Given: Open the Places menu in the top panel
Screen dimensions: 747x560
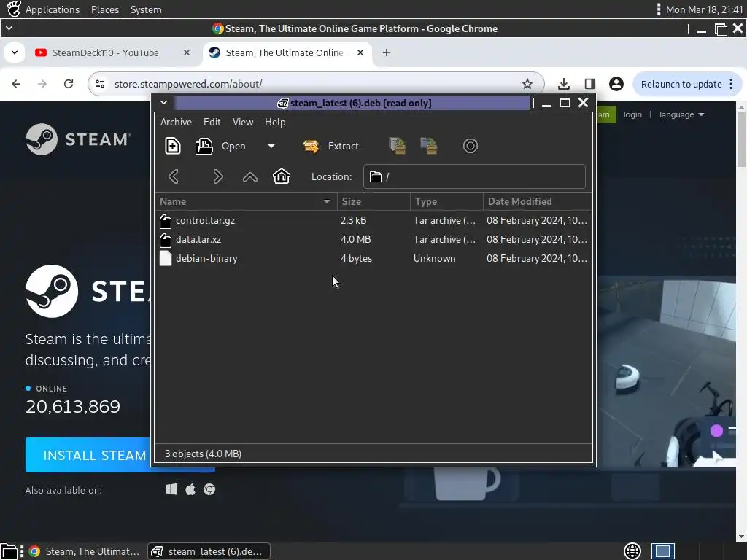Looking at the screenshot, I should (x=105, y=9).
